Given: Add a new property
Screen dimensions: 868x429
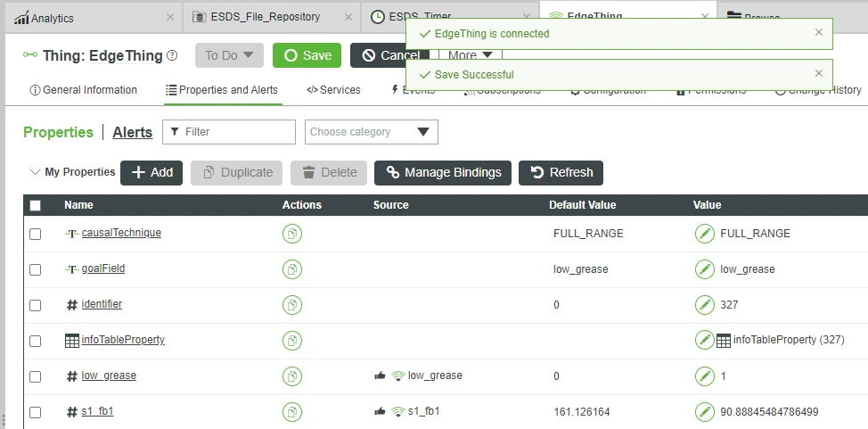Looking at the screenshot, I should click(151, 172).
